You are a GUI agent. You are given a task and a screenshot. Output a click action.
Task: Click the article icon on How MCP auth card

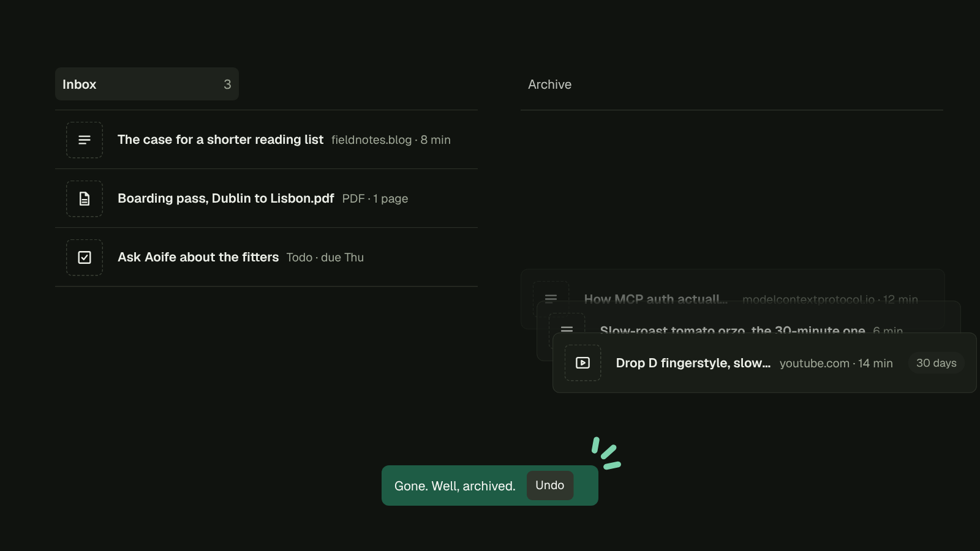[x=551, y=298]
